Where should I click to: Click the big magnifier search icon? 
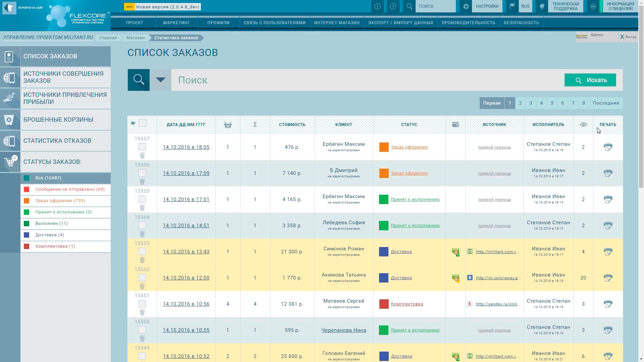pyautogui.click(x=139, y=80)
